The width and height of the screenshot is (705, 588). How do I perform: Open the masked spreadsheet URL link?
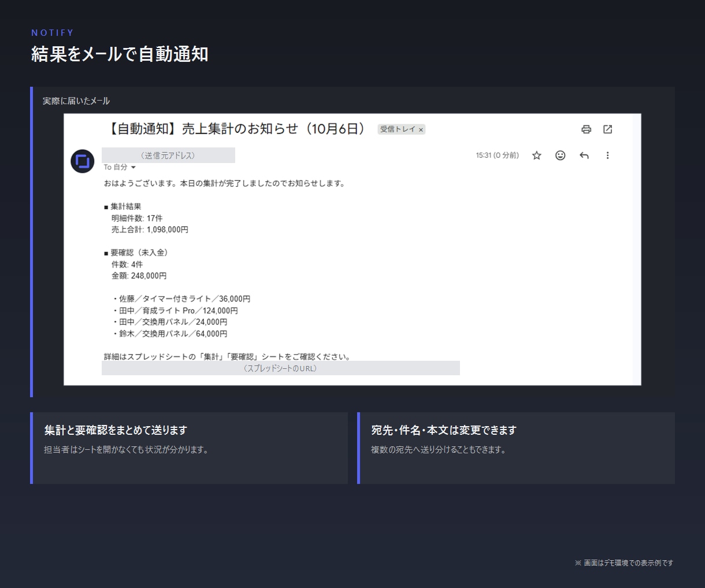click(280, 368)
